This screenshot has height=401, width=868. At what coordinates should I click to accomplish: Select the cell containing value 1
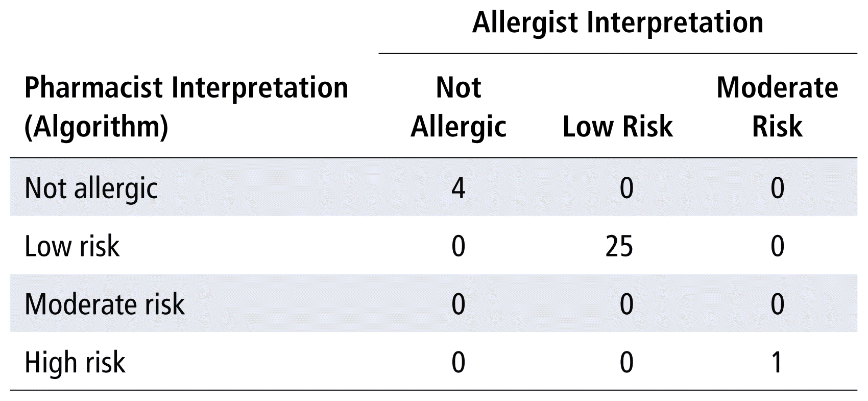777,363
